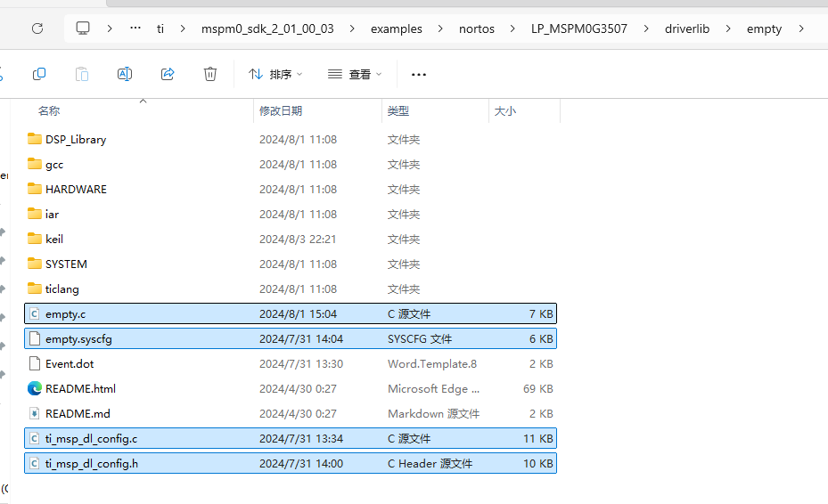Click the Edge icon of README.html
The image size is (828, 504).
(x=35, y=388)
